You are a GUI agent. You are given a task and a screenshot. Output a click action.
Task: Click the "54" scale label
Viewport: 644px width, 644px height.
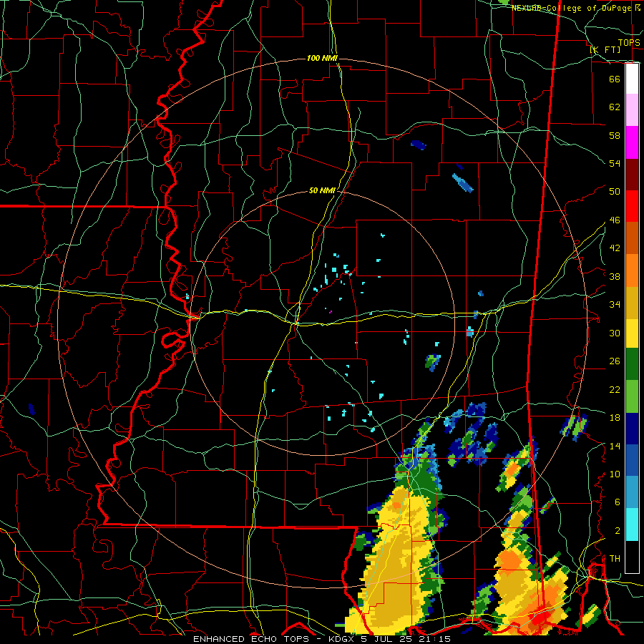point(615,163)
